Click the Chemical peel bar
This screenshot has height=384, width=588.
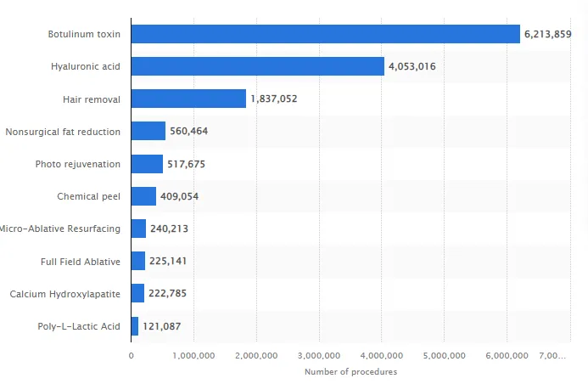pos(143,196)
